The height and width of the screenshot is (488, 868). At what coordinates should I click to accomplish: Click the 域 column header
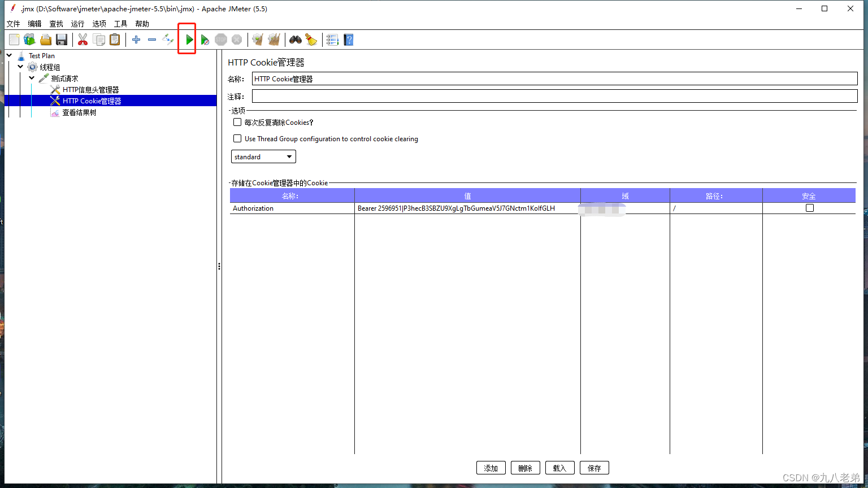[x=625, y=196]
